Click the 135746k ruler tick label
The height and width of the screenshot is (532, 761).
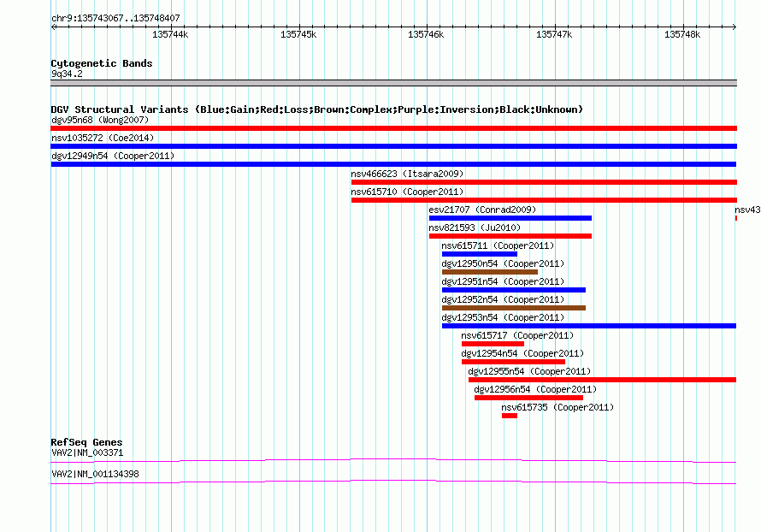coord(426,34)
